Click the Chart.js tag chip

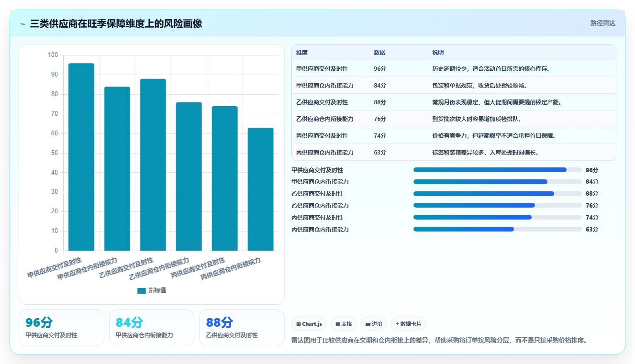309,324
